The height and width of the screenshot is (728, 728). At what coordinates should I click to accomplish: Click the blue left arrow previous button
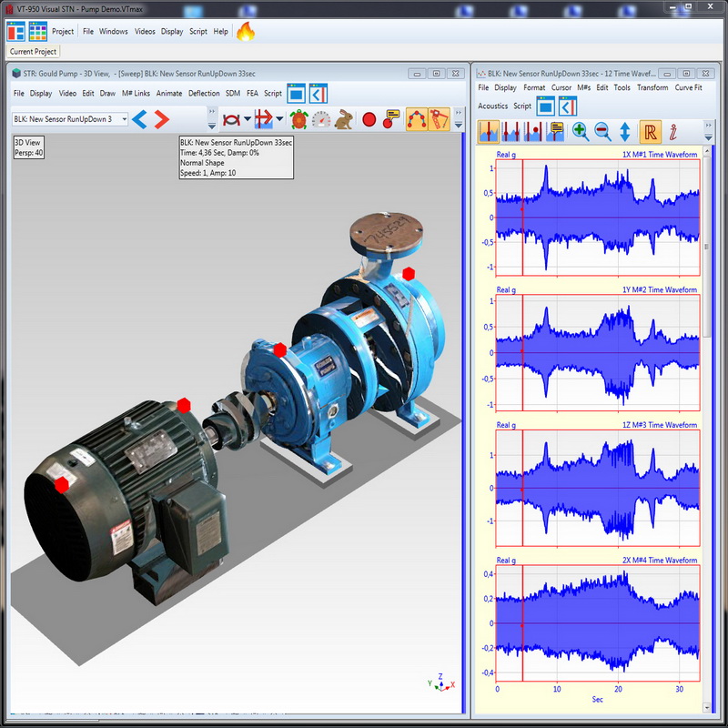pyautogui.click(x=140, y=119)
